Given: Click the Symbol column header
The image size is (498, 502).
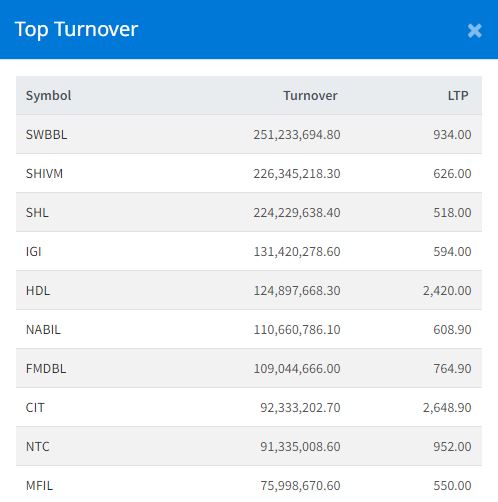Looking at the screenshot, I should [49, 96].
